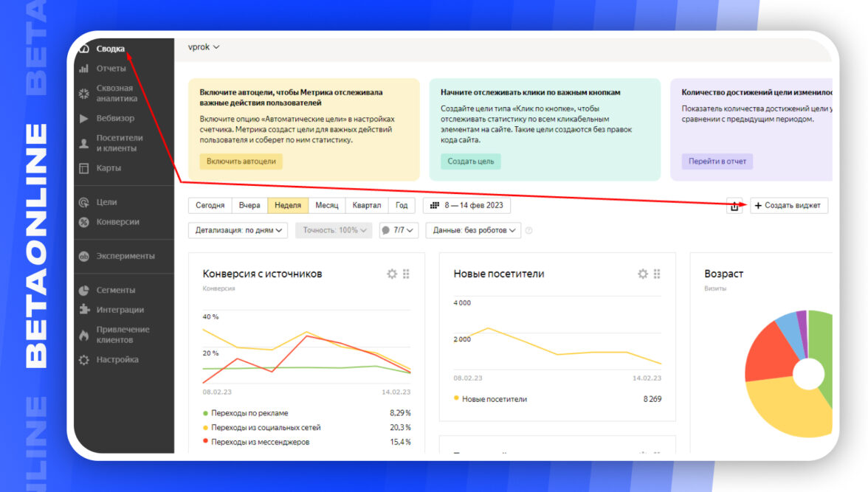This screenshot has width=868, height=492.
Task: Expand the Точность: 100% dropdown
Action: (334, 230)
